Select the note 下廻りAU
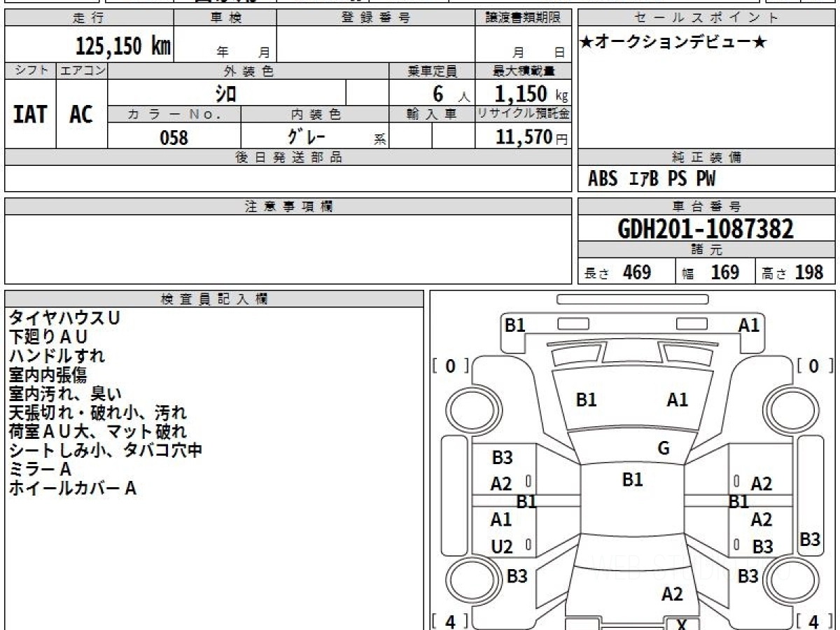 tap(48, 337)
